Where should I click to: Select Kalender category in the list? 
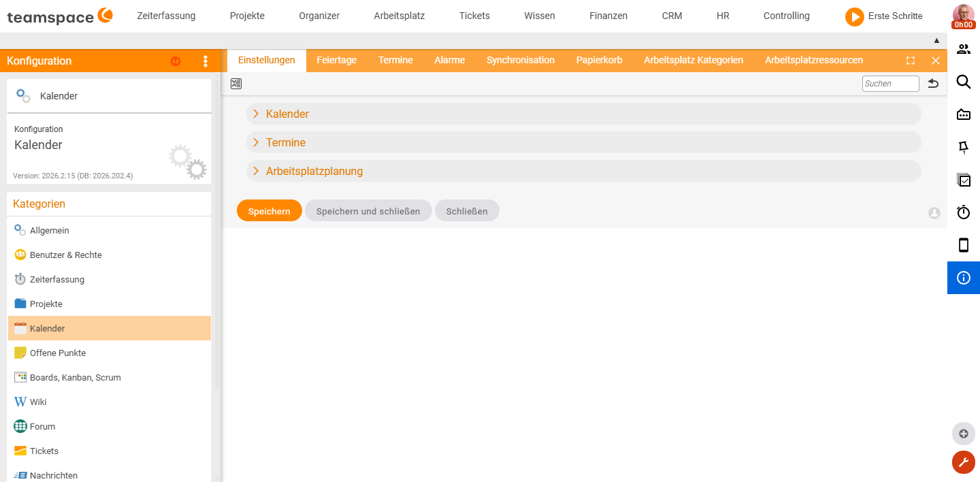[110, 328]
